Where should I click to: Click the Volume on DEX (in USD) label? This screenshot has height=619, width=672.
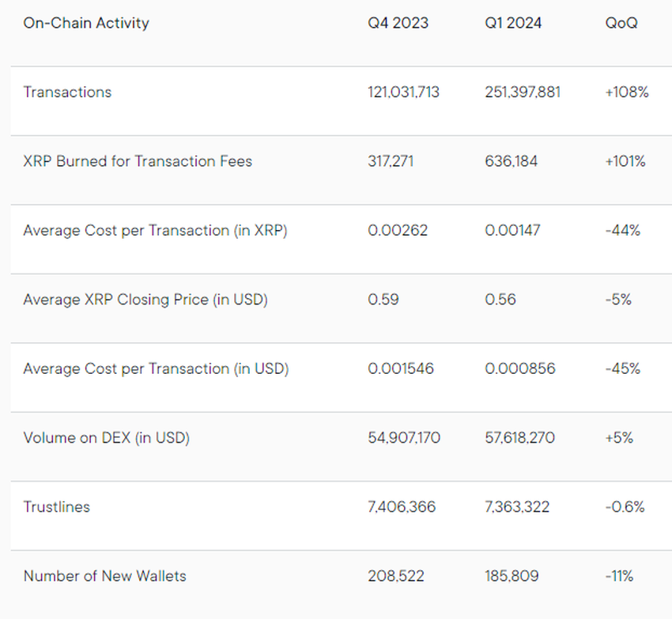point(106,438)
